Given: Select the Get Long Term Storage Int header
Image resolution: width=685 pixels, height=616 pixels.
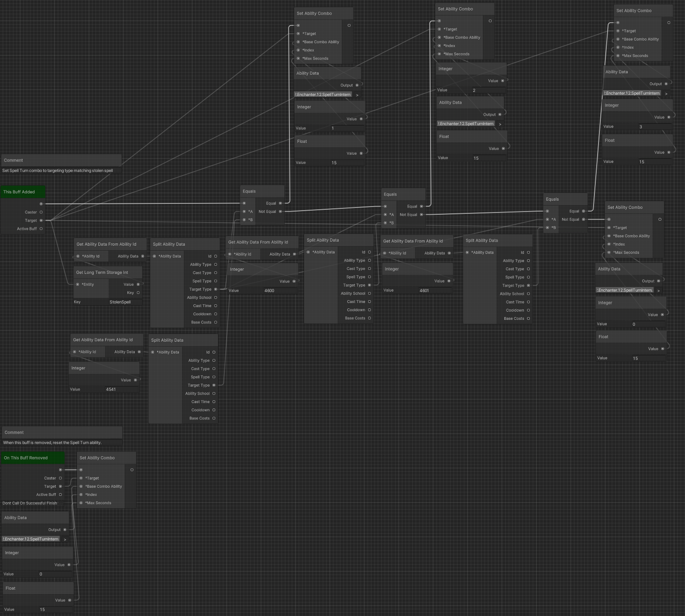Looking at the screenshot, I should [x=108, y=273].
